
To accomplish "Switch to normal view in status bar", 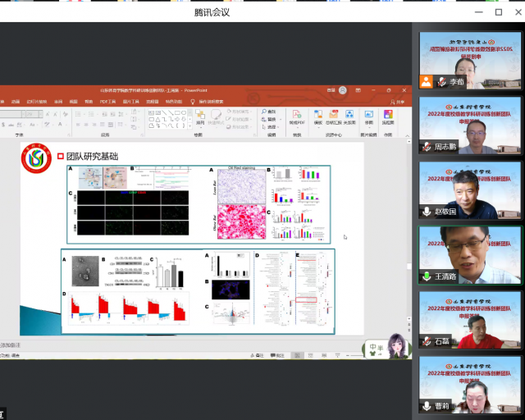I will tap(294, 355).
